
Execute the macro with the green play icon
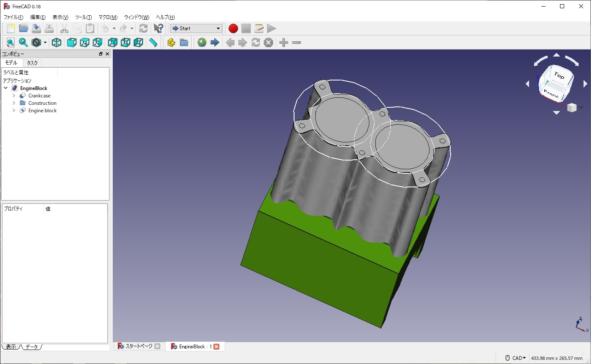(x=271, y=28)
